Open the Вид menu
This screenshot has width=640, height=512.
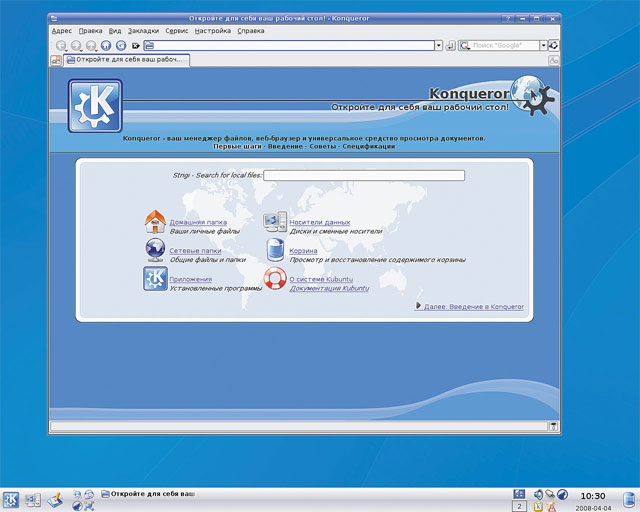pos(115,31)
